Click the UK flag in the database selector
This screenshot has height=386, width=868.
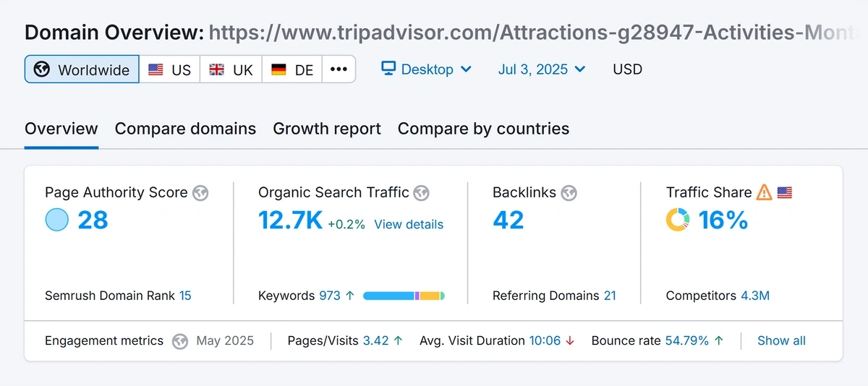point(216,70)
